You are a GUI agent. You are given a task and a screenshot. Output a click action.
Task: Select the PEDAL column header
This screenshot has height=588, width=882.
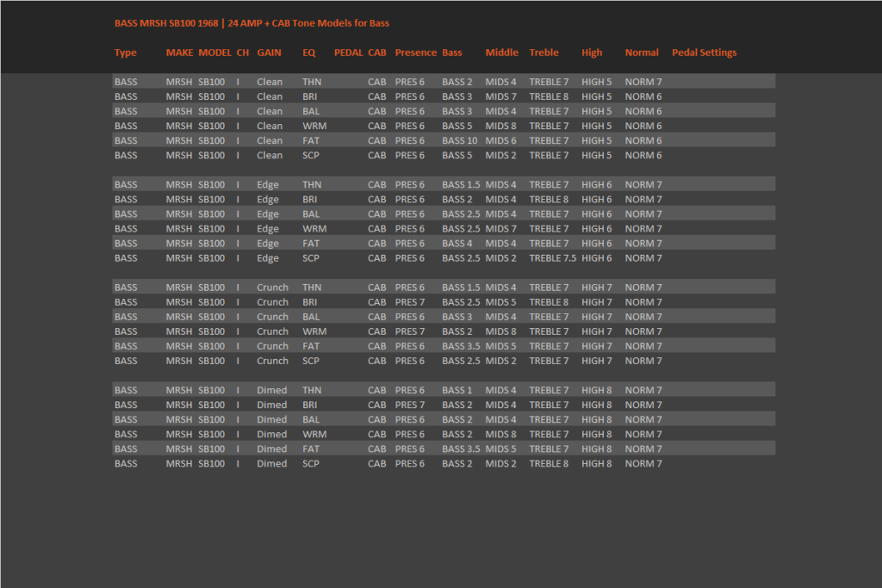(x=349, y=53)
